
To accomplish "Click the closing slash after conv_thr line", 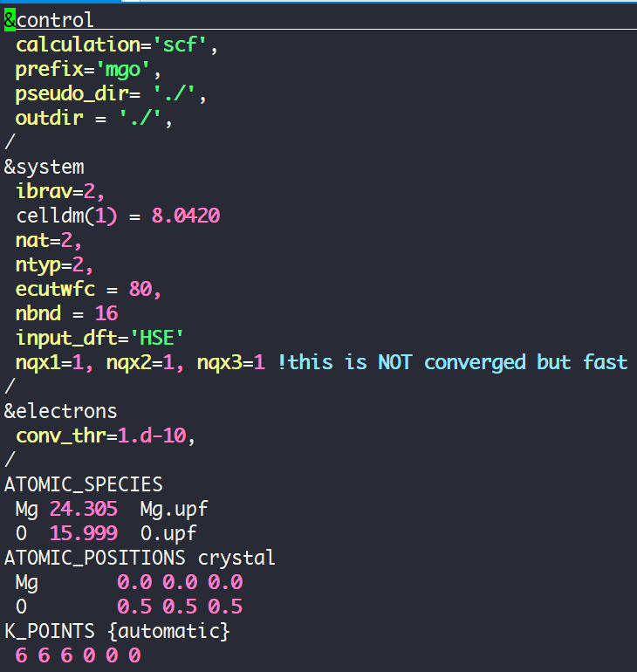I will [10, 460].
